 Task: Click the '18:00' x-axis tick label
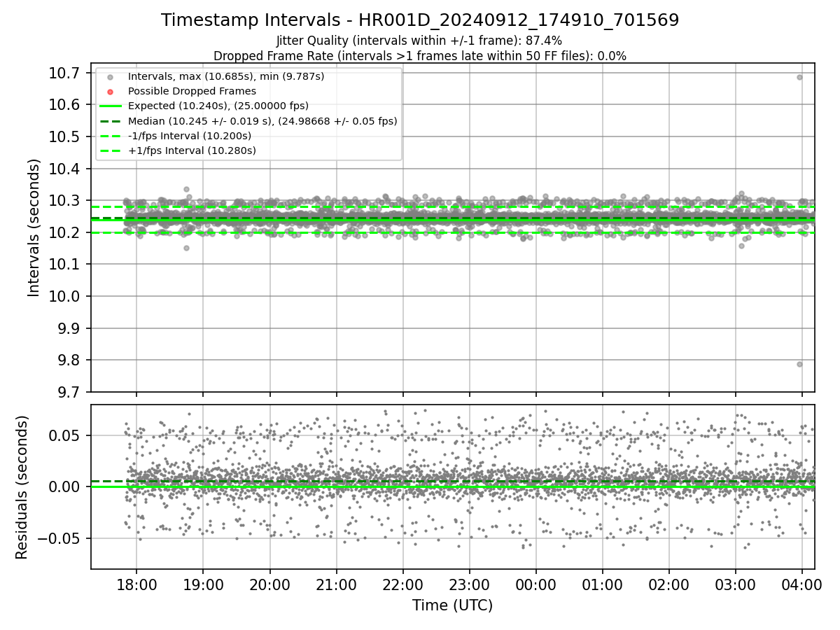coord(136,584)
